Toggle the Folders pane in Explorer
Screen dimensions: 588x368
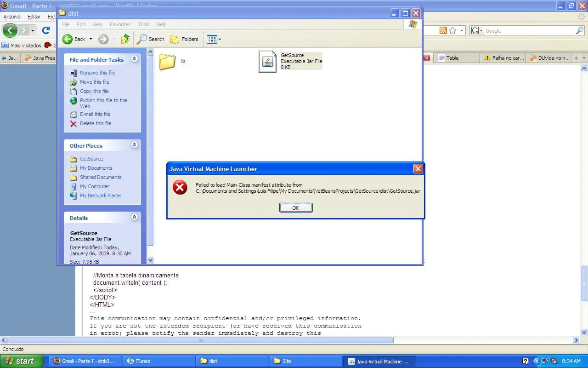(184, 39)
